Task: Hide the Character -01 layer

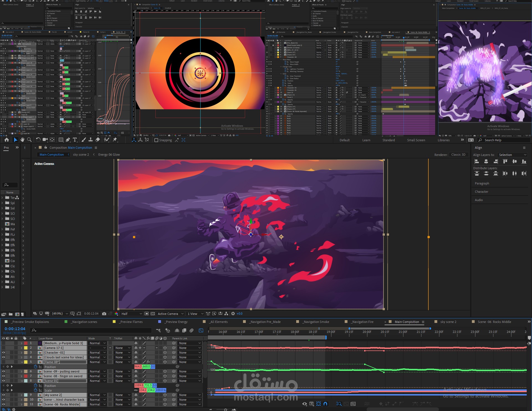Action: coord(3,353)
